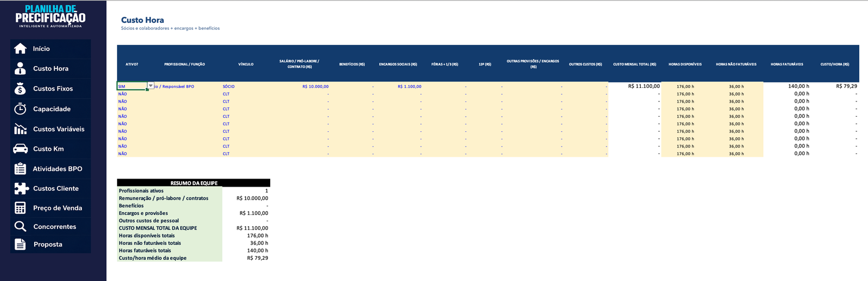The width and height of the screenshot is (868, 281).
Task: Click Remuneração / pró-labore / contratos row
Action: pos(194,198)
